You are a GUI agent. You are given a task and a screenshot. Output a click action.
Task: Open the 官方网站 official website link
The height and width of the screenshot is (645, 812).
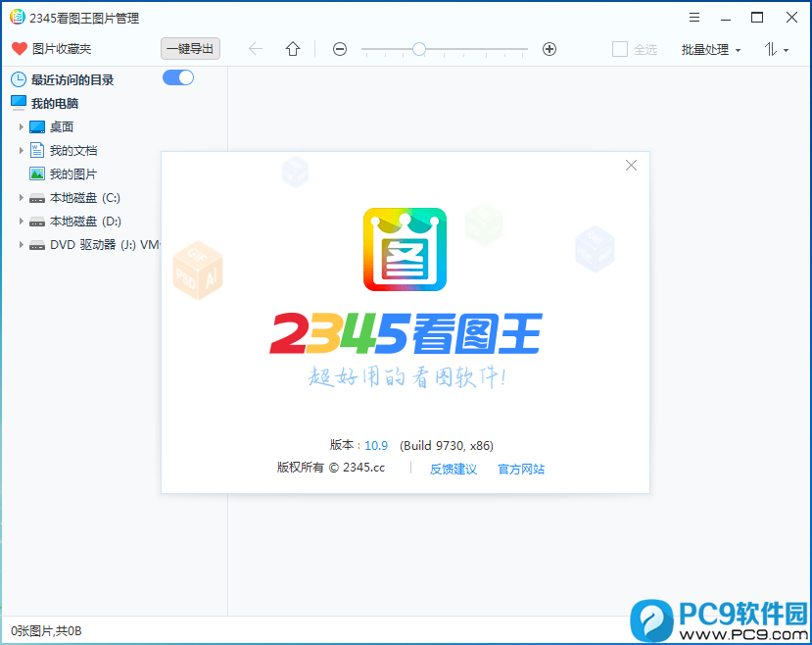(x=520, y=470)
